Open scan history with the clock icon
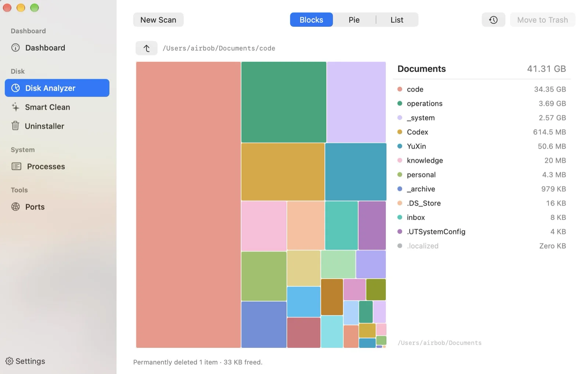Image resolution: width=588 pixels, height=374 pixels. tap(493, 20)
